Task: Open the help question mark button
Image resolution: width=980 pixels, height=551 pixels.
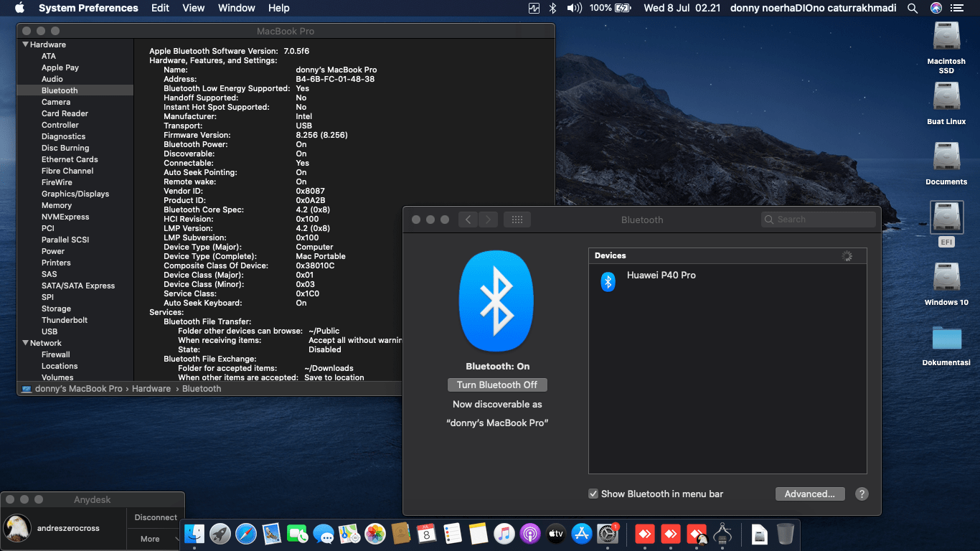Action: coord(862,494)
